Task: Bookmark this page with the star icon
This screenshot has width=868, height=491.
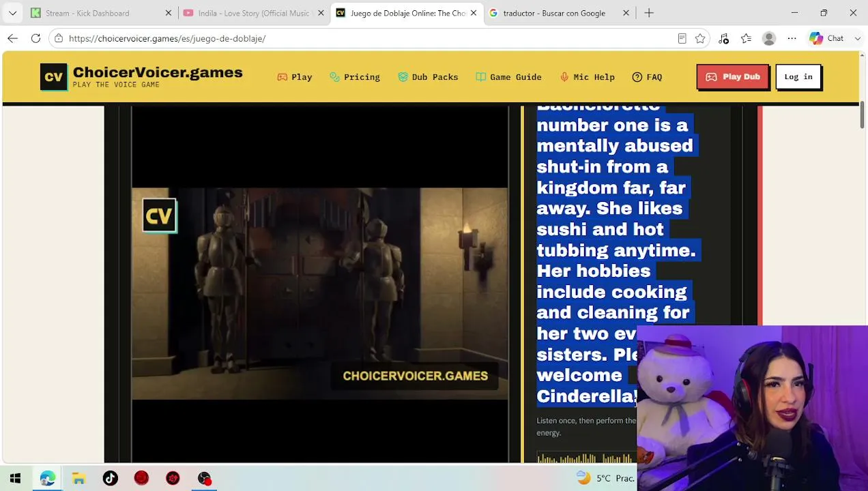Action: tap(700, 38)
